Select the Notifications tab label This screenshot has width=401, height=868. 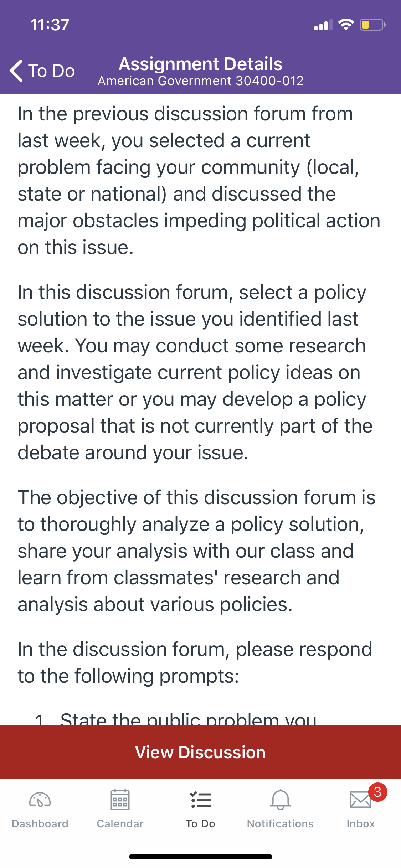tap(281, 824)
